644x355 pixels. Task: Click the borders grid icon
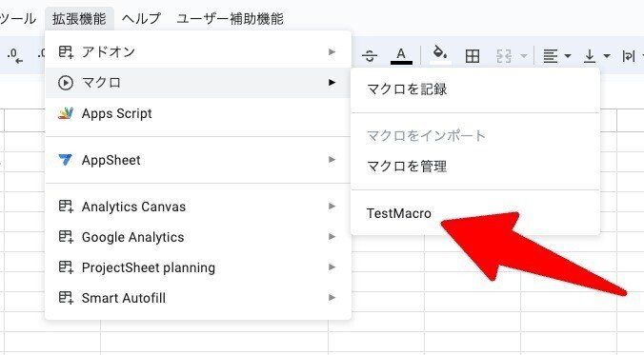click(x=473, y=56)
